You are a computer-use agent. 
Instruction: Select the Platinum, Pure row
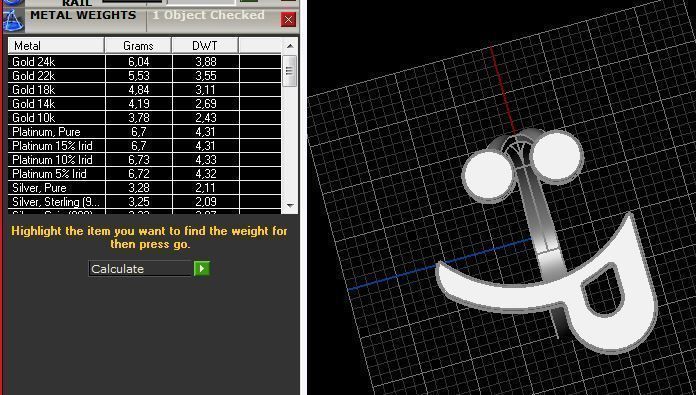[145, 132]
